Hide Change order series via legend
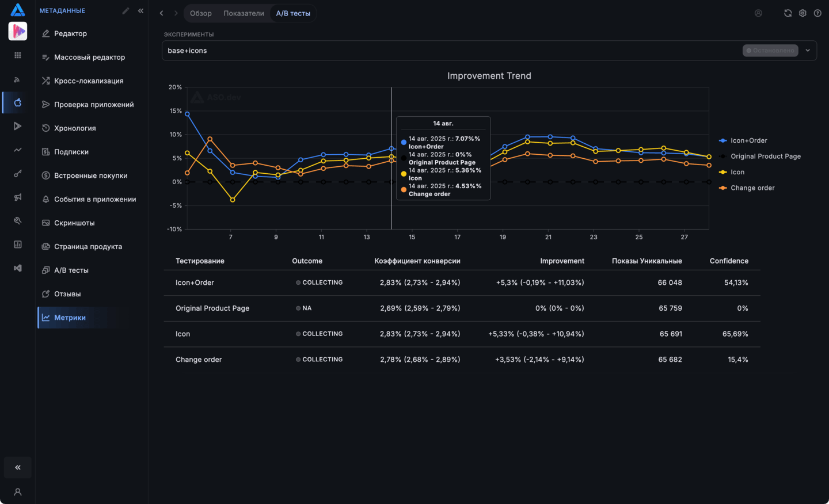Screen dimensions: 829x504 tap(747, 188)
